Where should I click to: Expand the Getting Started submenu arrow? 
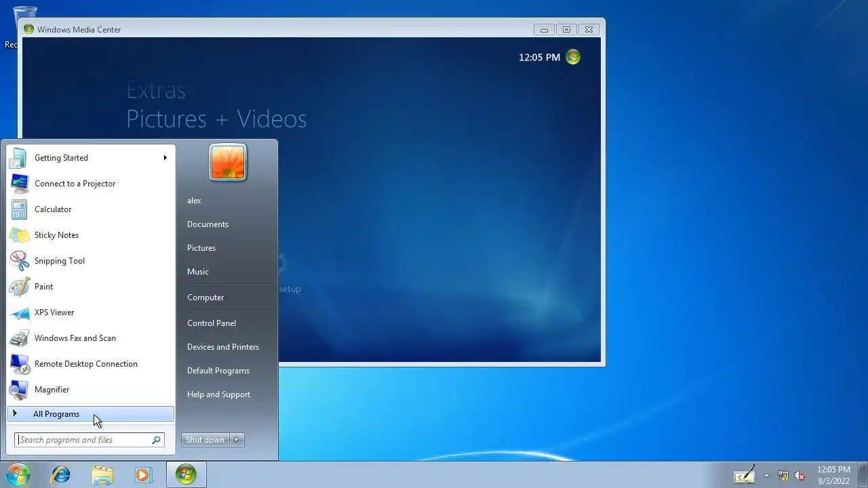(165, 158)
